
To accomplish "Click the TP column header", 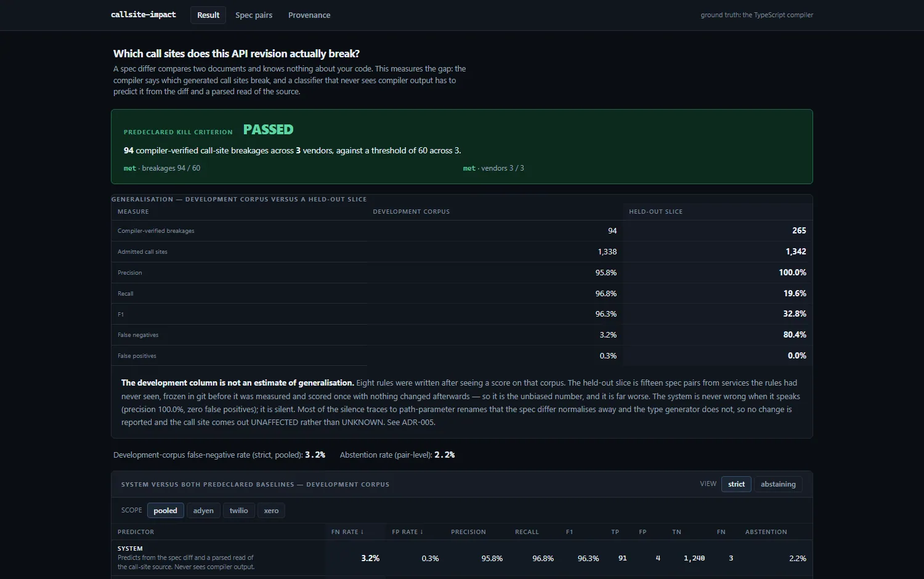I will tap(615, 532).
